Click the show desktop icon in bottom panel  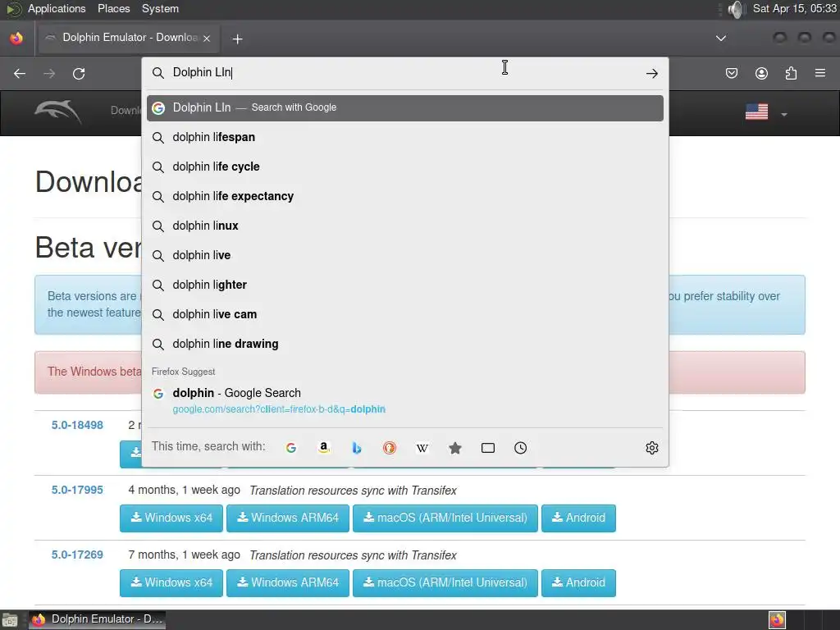pos(10,620)
